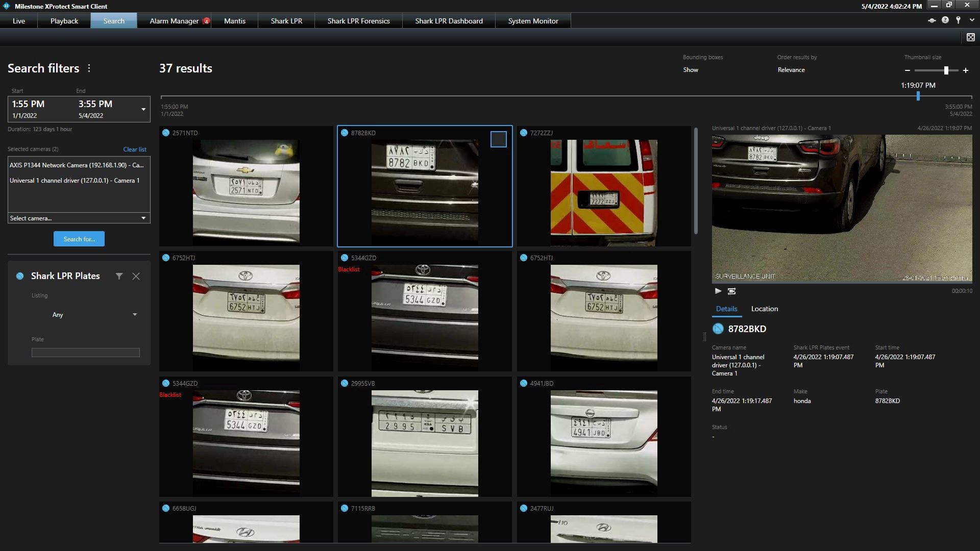This screenshot has width=980, height=551.
Task: Click the Plate input field
Action: 86,353
